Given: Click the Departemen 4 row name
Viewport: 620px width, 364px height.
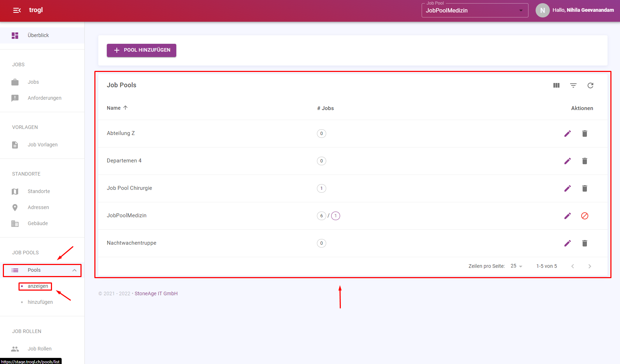Looking at the screenshot, I should point(124,161).
